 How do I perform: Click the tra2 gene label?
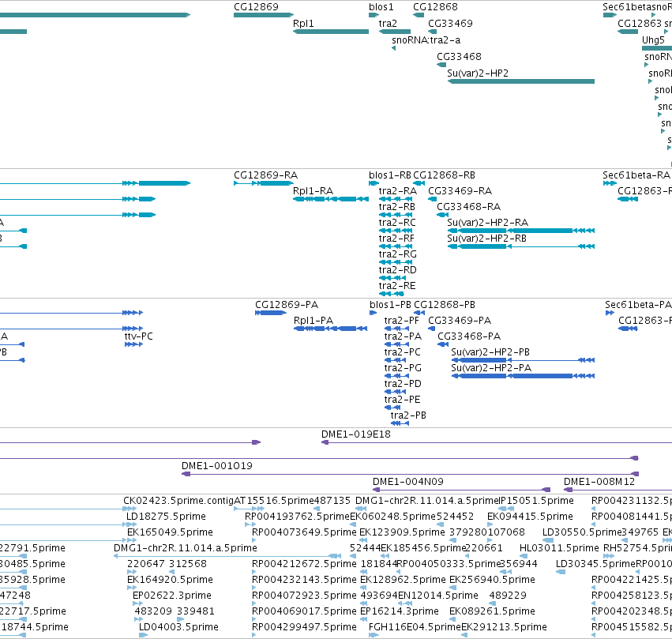click(x=388, y=24)
